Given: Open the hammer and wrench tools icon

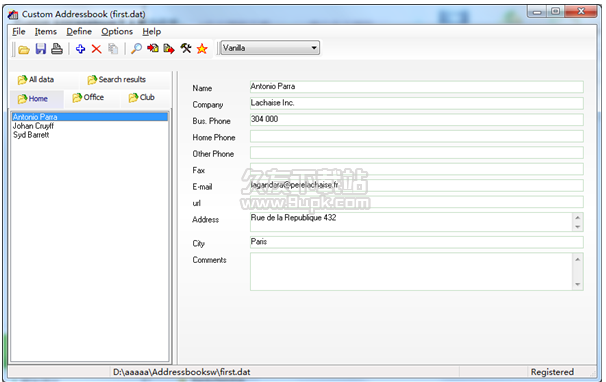Looking at the screenshot, I should (186, 49).
